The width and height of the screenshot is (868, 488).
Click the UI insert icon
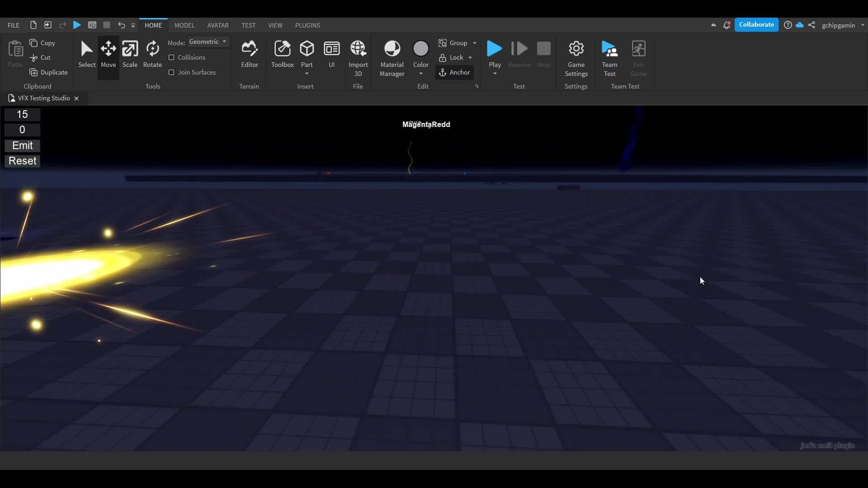pyautogui.click(x=331, y=49)
